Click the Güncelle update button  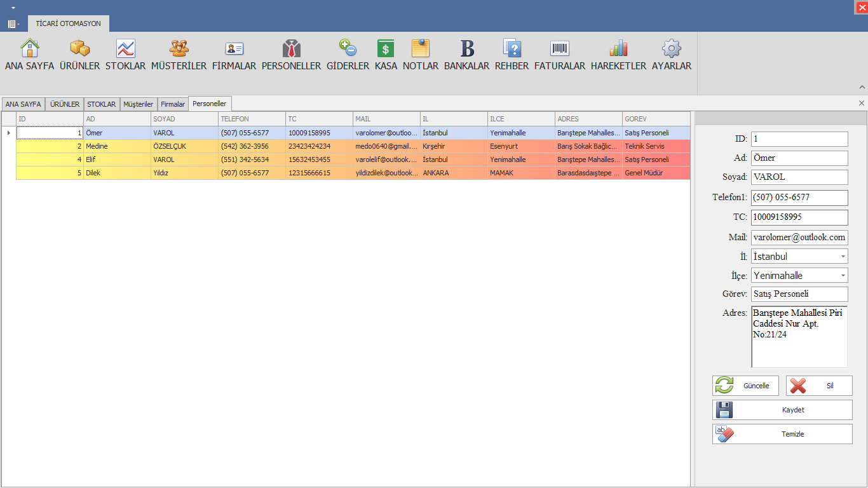tap(745, 386)
